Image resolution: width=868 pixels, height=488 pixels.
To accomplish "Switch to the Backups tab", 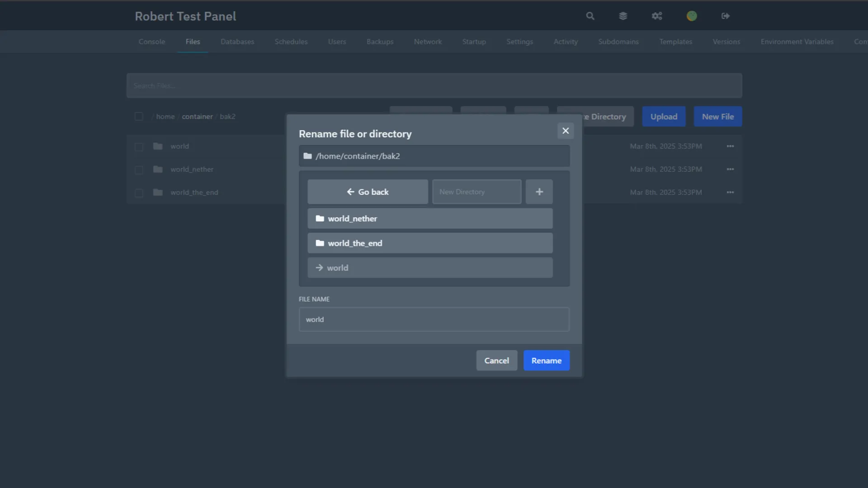I will 380,42.
